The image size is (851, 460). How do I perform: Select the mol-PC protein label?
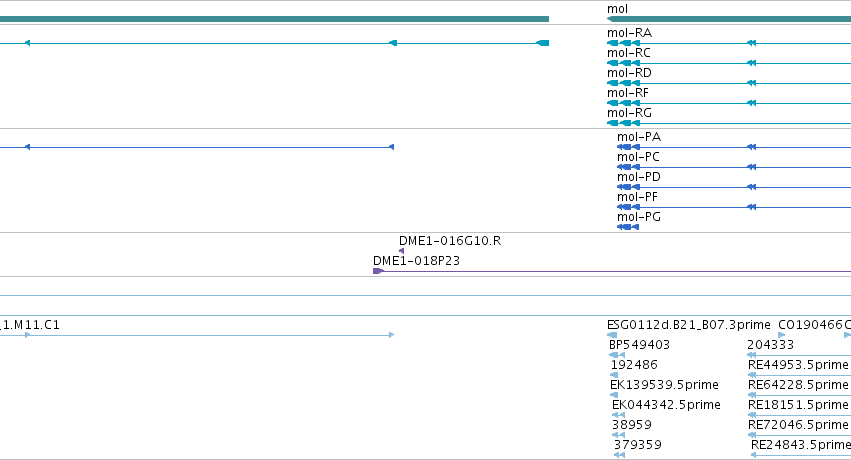(x=638, y=157)
